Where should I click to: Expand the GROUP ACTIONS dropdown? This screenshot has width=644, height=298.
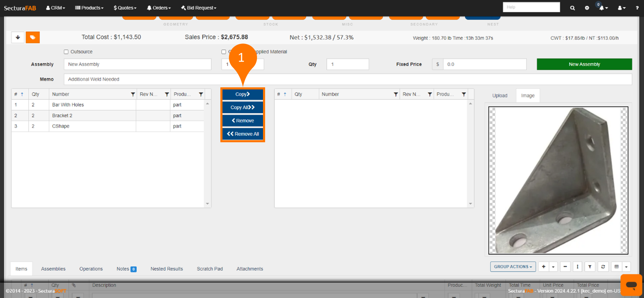pos(513,266)
